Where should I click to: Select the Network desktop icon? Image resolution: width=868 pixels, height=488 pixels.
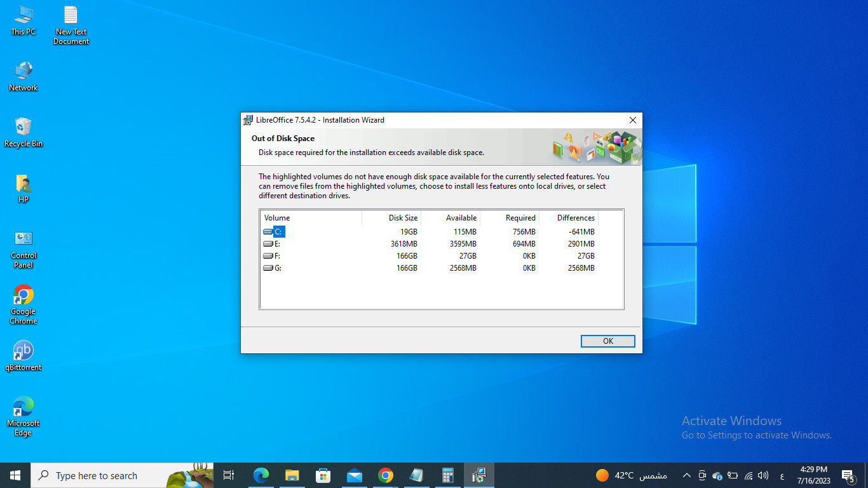[24, 77]
